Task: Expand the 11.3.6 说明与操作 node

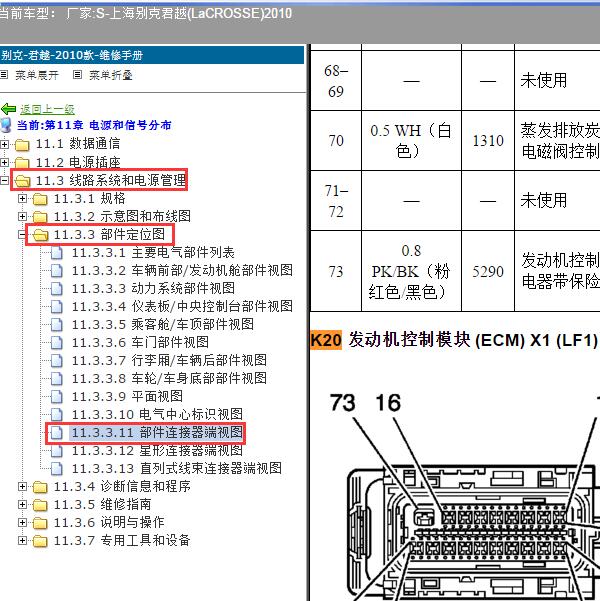Action: 22,522
